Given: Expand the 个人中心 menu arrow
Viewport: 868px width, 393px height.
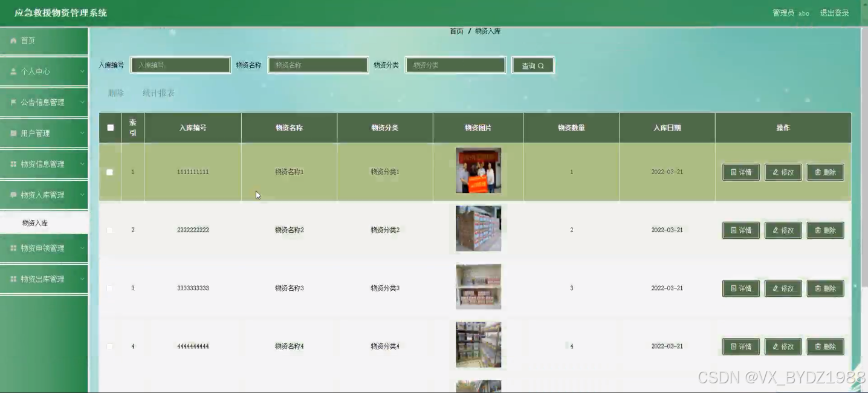Looking at the screenshot, I should click(x=82, y=71).
